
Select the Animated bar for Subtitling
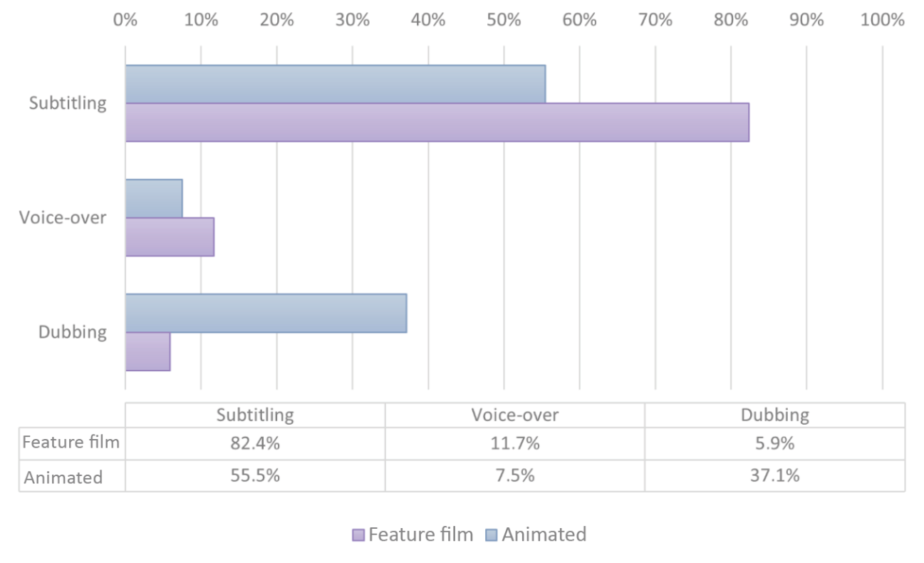335,84
